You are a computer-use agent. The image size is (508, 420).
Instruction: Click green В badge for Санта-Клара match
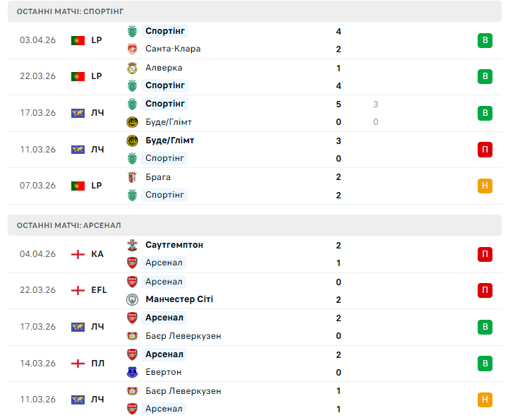[485, 40]
